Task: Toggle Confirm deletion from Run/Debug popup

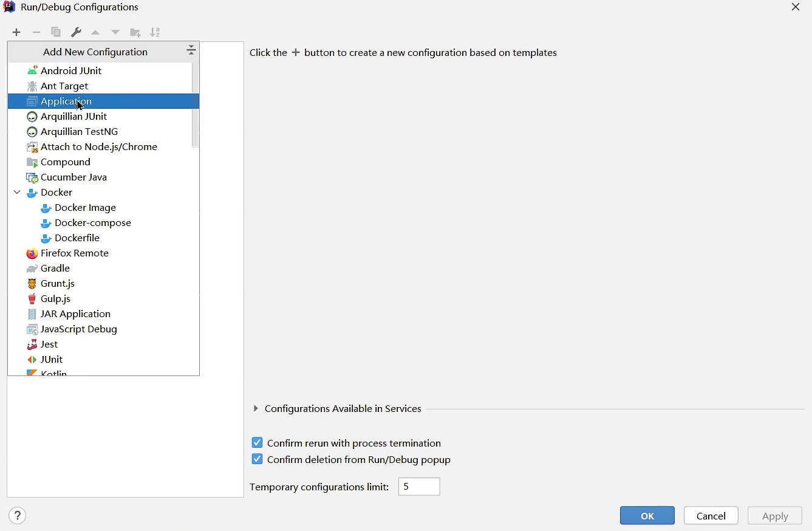Action: pos(258,459)
